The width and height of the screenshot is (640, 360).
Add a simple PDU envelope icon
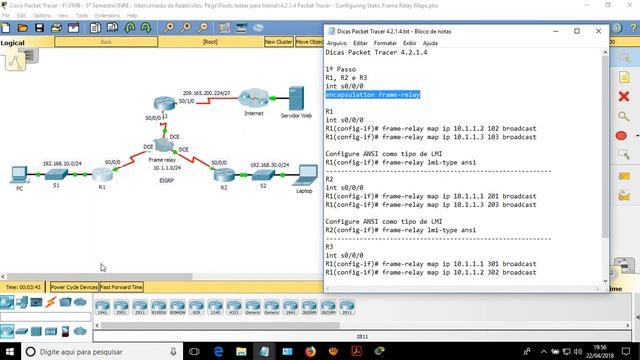pyautogui.click(x=624, y=176)
